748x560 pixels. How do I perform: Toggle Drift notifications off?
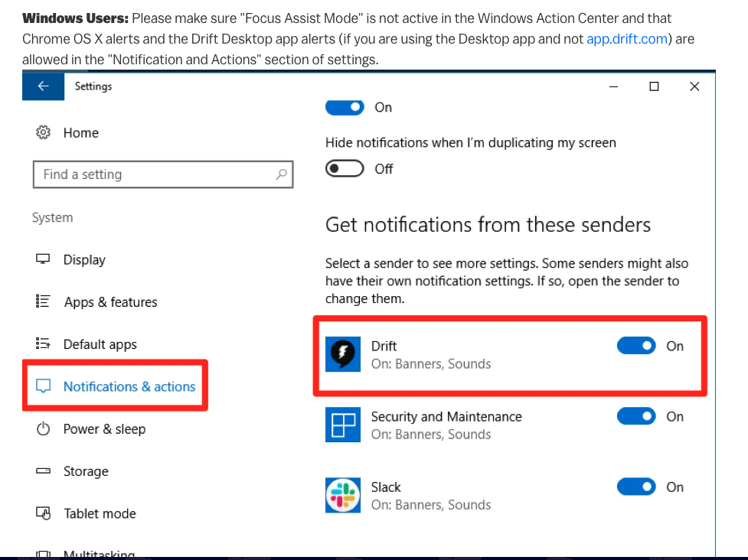(636, 346)
